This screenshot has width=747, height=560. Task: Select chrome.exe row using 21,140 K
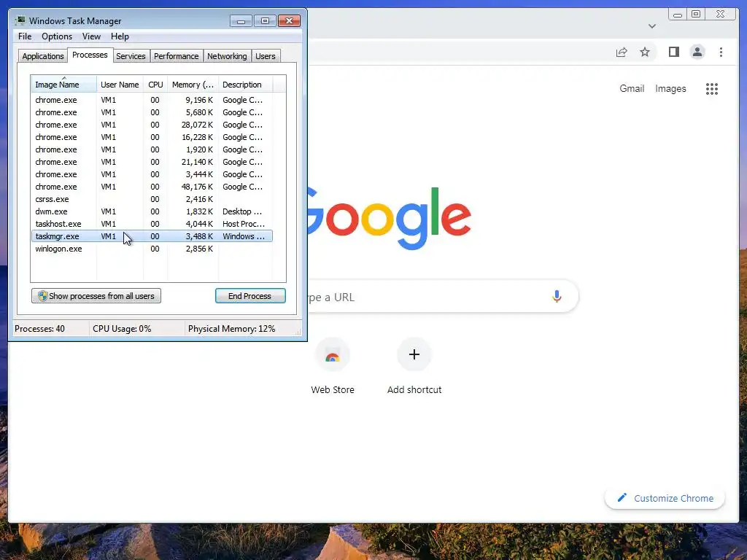tap(152, 162)
